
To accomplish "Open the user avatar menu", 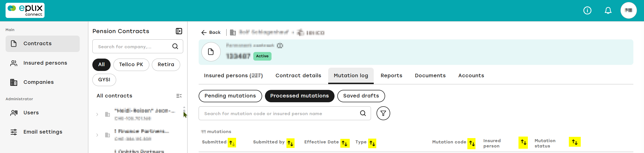I will pyautogui.click(x=629, y=10).
